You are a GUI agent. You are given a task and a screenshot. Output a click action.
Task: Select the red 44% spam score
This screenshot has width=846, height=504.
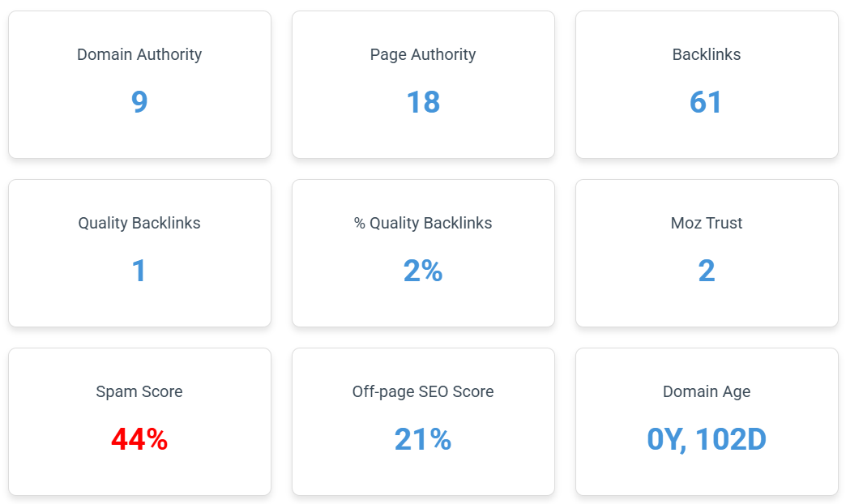click(139, 438)
